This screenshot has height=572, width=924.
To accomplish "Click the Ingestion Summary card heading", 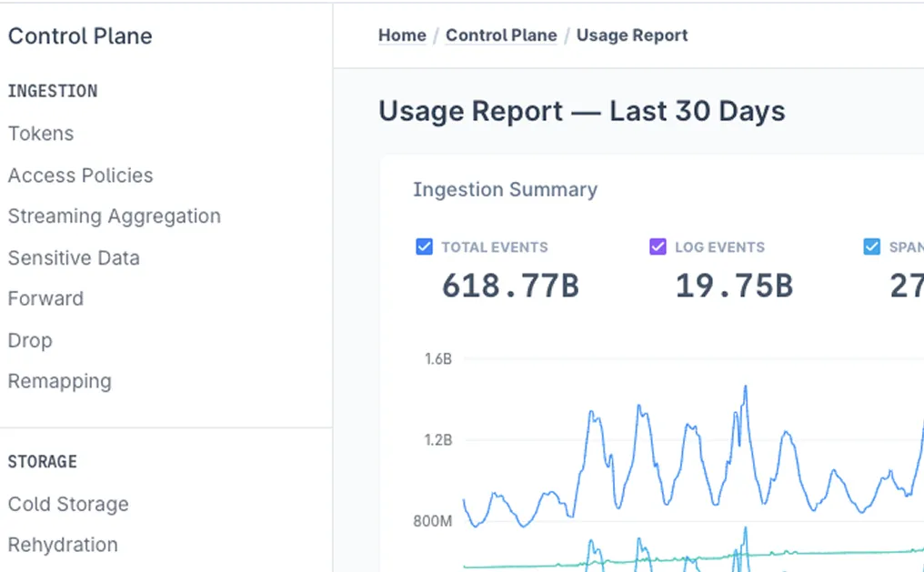I will (505, 190).
